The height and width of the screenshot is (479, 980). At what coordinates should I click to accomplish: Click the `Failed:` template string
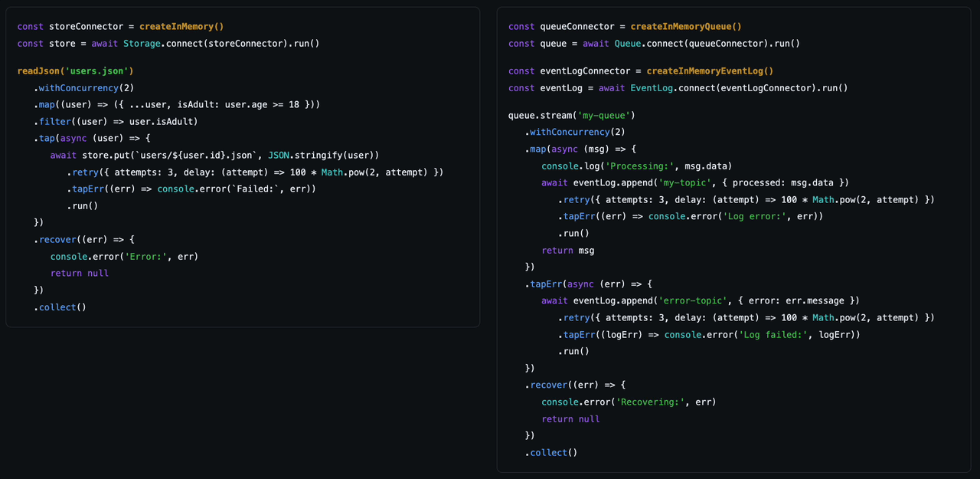(x=253, y=189)
